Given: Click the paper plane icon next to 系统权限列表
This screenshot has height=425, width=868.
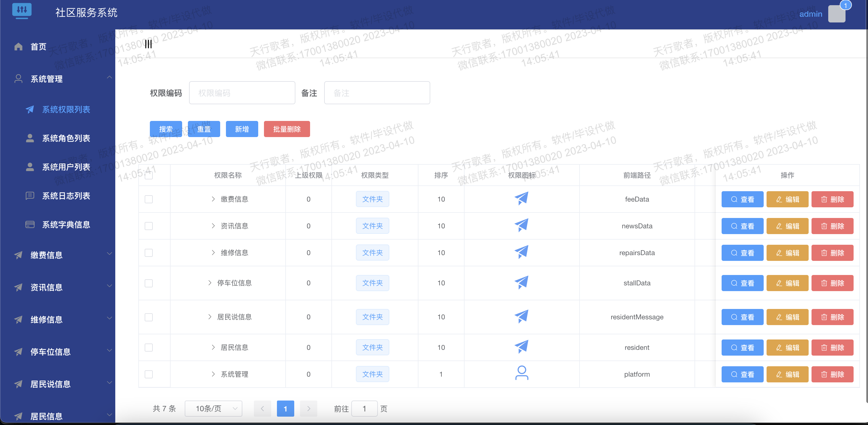Looking at the screenshot, I should coord(30,109).
